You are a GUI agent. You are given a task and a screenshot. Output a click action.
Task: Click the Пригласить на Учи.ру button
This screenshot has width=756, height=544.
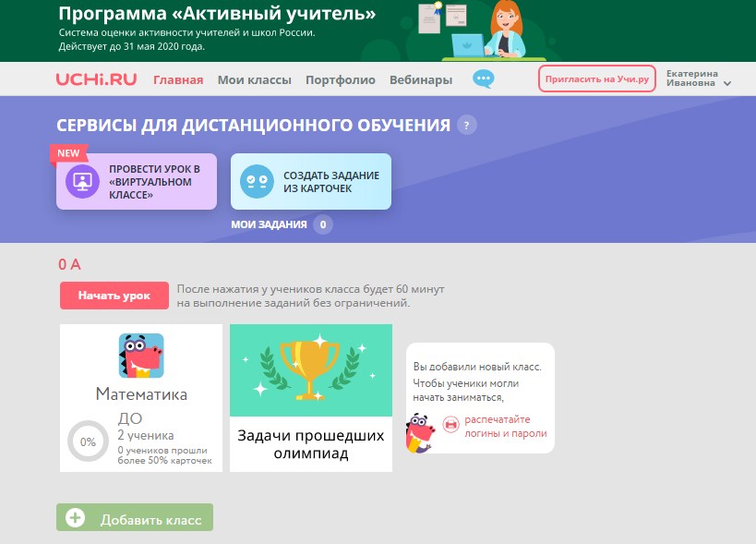(597, 79)
